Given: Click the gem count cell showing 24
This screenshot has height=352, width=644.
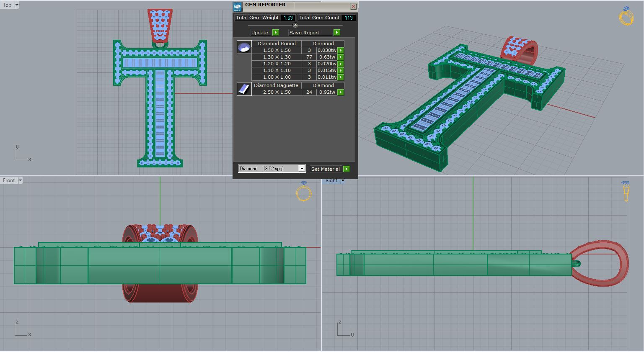Looking at the screenshot, I should pos(309,92).
